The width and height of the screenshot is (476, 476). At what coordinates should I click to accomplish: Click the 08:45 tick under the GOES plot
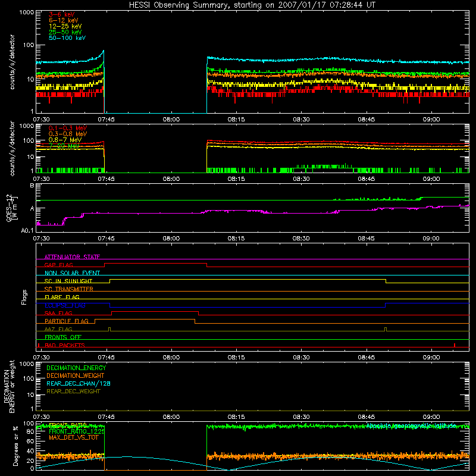[366, 239]
